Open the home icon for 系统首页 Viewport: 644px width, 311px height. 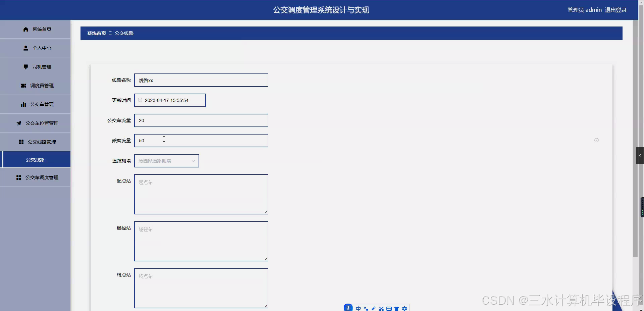click(25, 29)
